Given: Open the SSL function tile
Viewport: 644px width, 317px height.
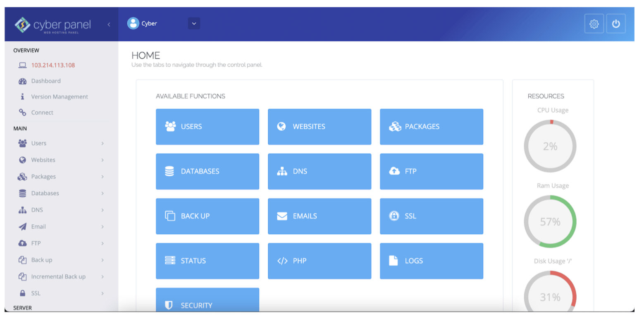Looking at the screenshot, I should [x=431, y=216].
